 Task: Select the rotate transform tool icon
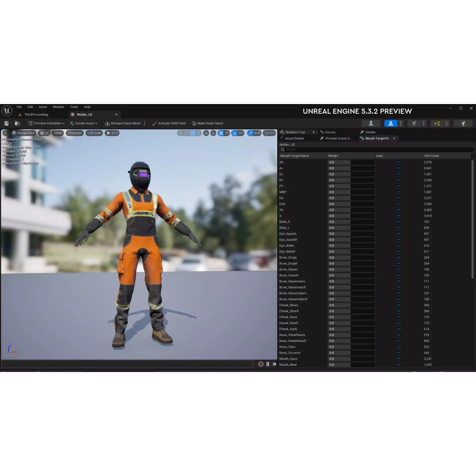193,133
